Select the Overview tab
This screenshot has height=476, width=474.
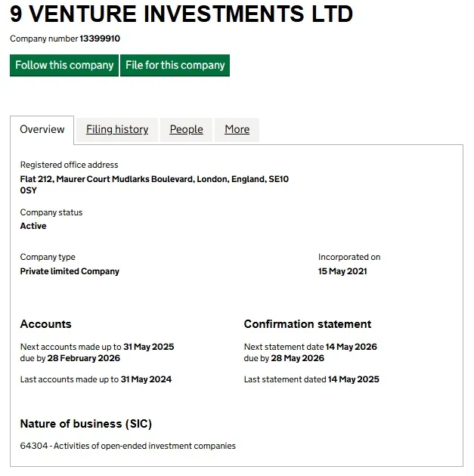click(x=42, y=129)
